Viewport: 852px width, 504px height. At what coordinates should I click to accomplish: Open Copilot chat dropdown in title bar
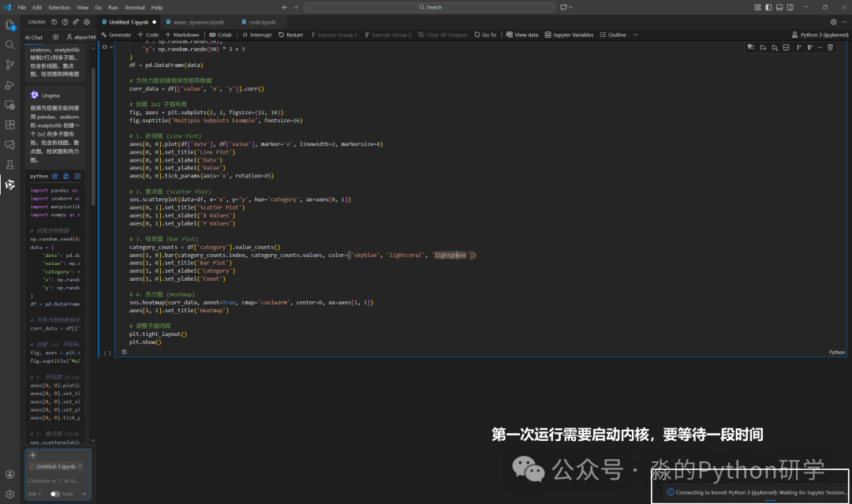coord(566,7)
